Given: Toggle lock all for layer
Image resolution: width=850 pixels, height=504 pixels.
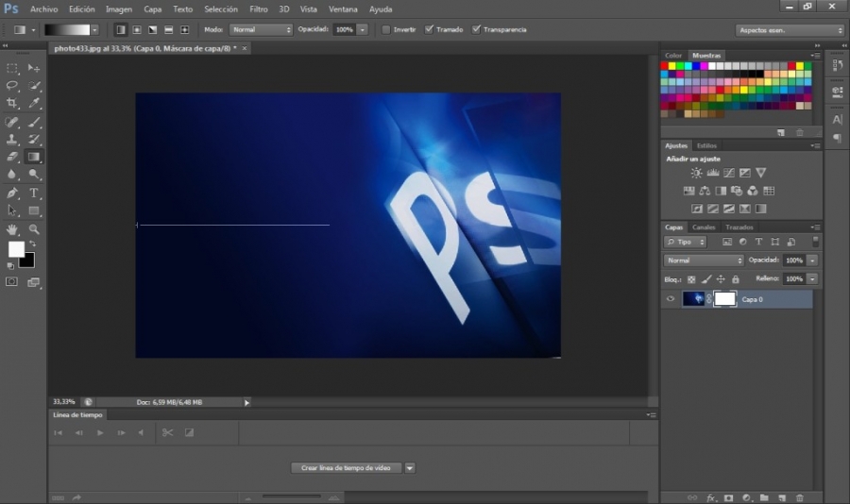Looking at the screenshot, I should pos(736,279).
